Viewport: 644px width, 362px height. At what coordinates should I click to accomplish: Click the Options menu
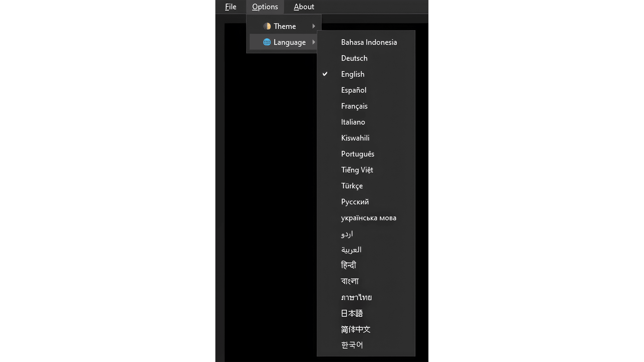point(265,7)
